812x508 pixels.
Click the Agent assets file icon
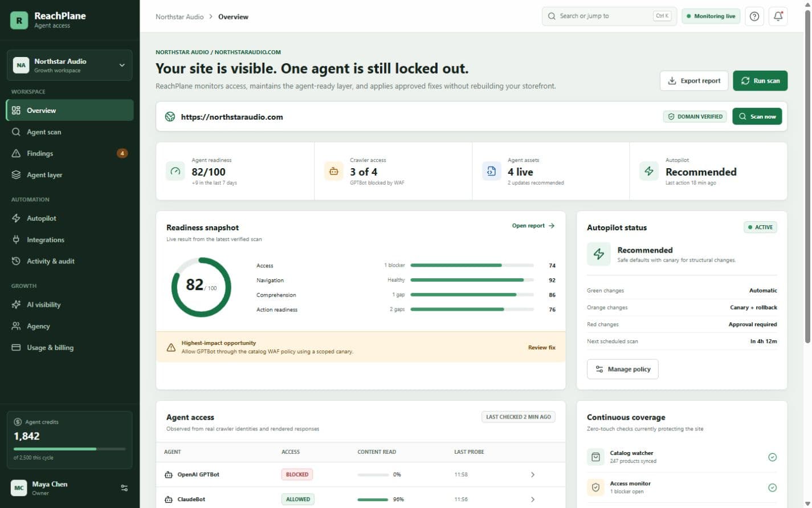coord(491,171)
